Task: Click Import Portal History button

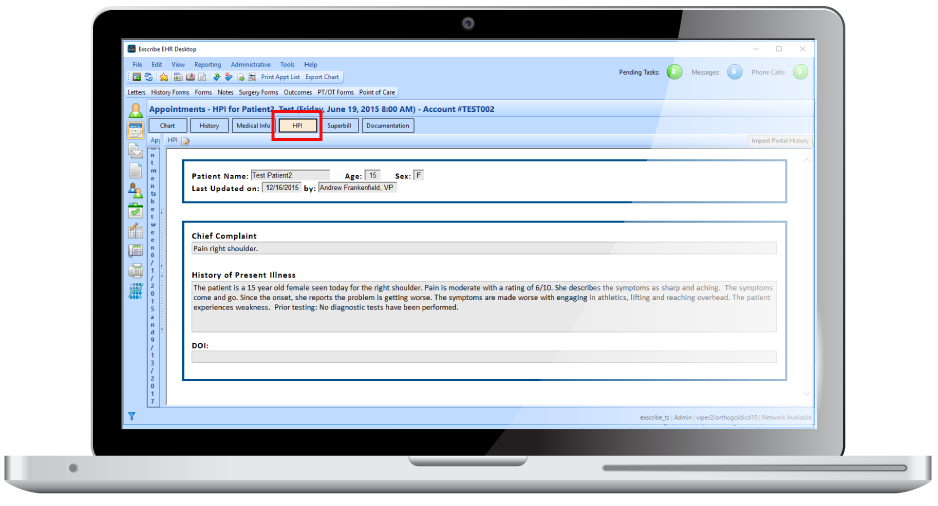Action: pos(779,141)
